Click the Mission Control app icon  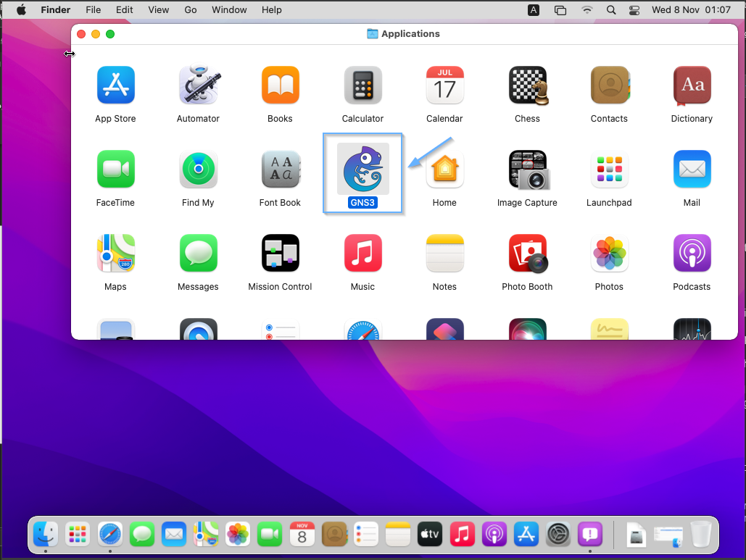(280, 254)
